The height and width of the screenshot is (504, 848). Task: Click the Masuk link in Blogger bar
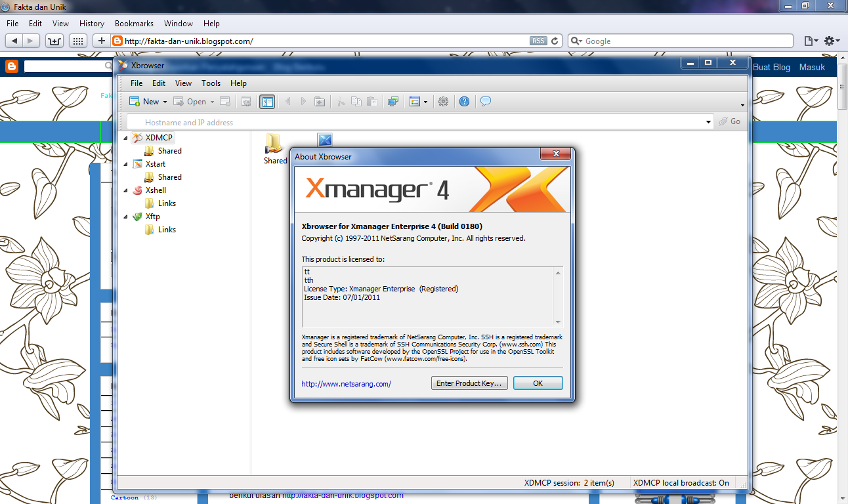coord(813,68)
